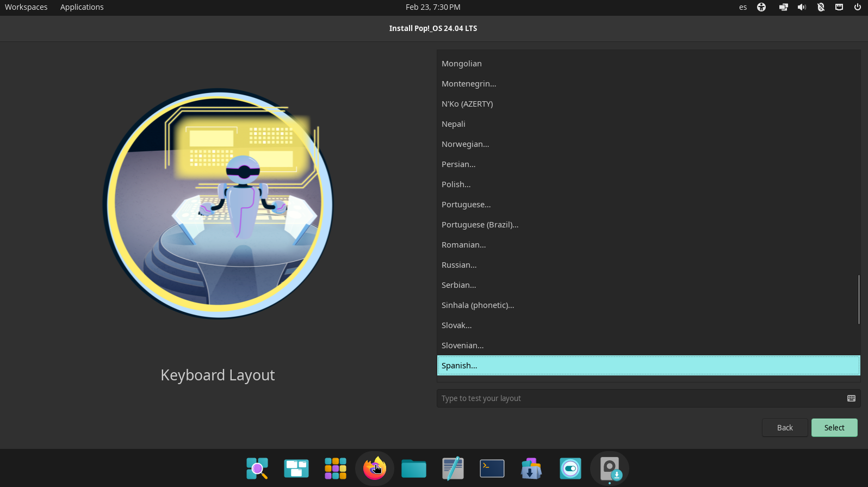Go back with the Back button

click(x=784, y=428)
